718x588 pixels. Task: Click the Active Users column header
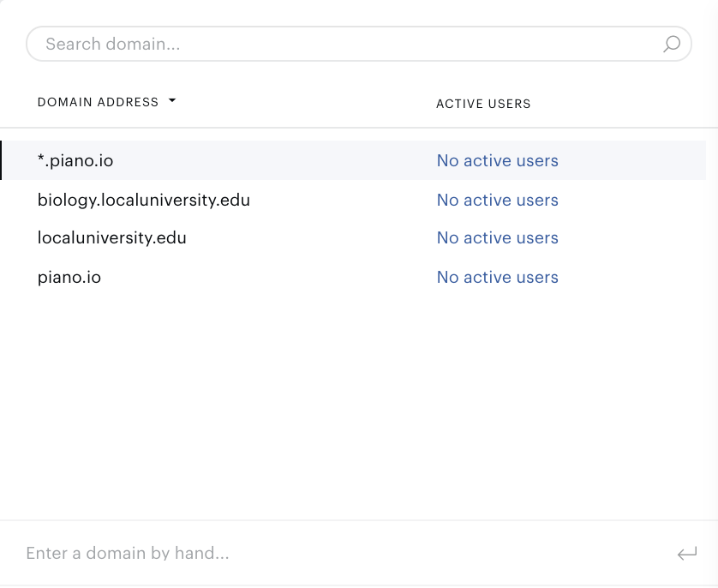pyautogui.click(x=483, y=104)
